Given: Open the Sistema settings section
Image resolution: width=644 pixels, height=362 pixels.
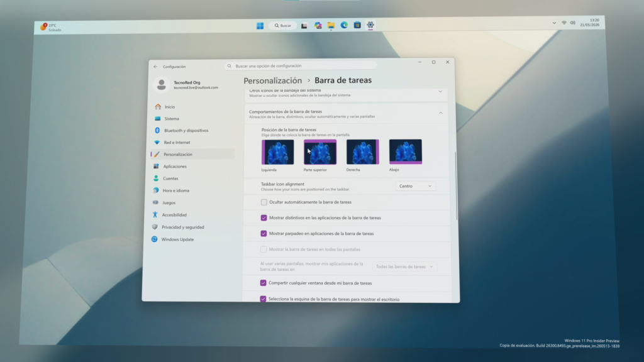Looking at the screenshot, I should tap(192, 119).
